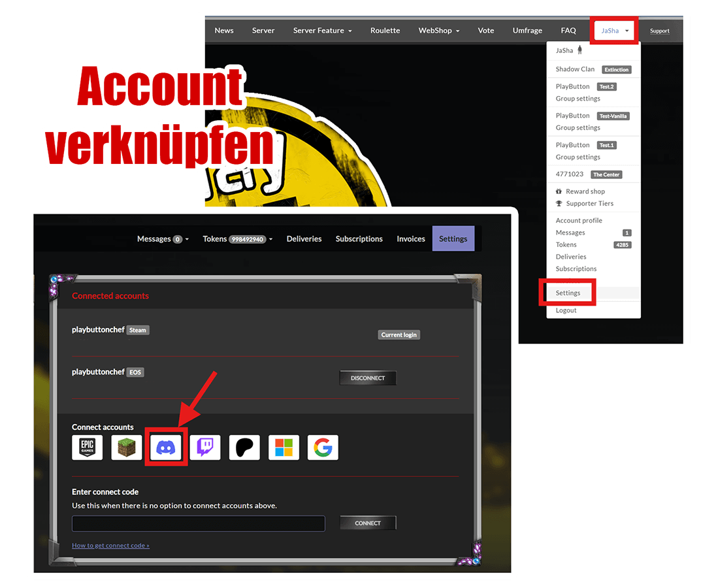Switch to the Subscriptions tab
701x588 pixels.
(359, 238)
